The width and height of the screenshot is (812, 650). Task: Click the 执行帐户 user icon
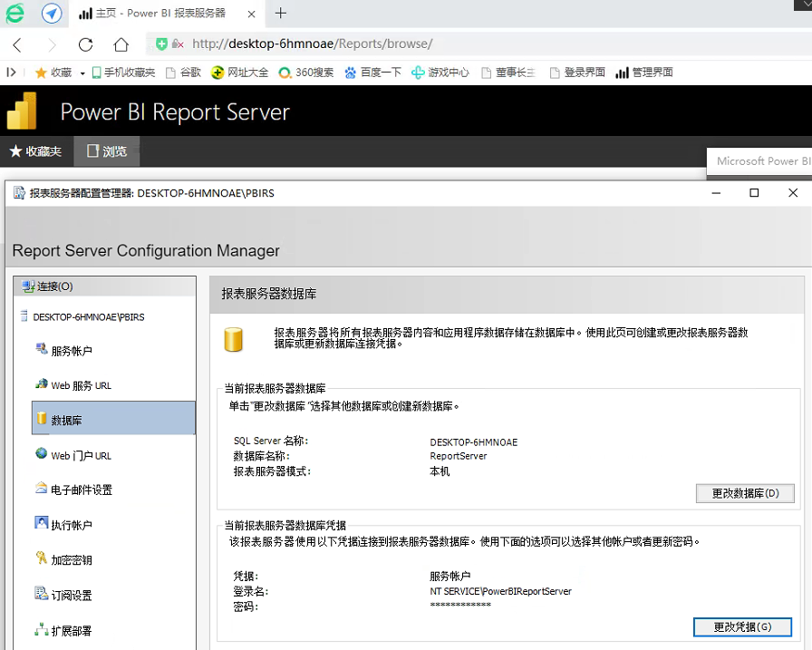click(x=42, y=522)
